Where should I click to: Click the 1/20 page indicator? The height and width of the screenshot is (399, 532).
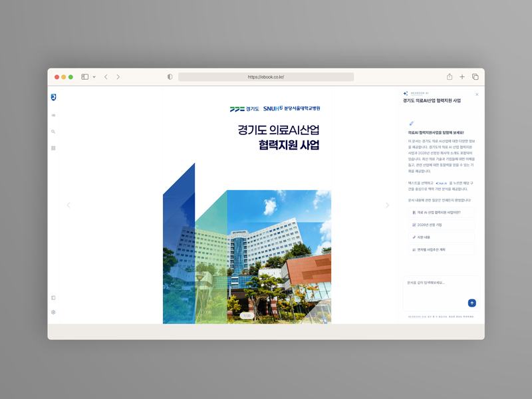click(247, 315)
